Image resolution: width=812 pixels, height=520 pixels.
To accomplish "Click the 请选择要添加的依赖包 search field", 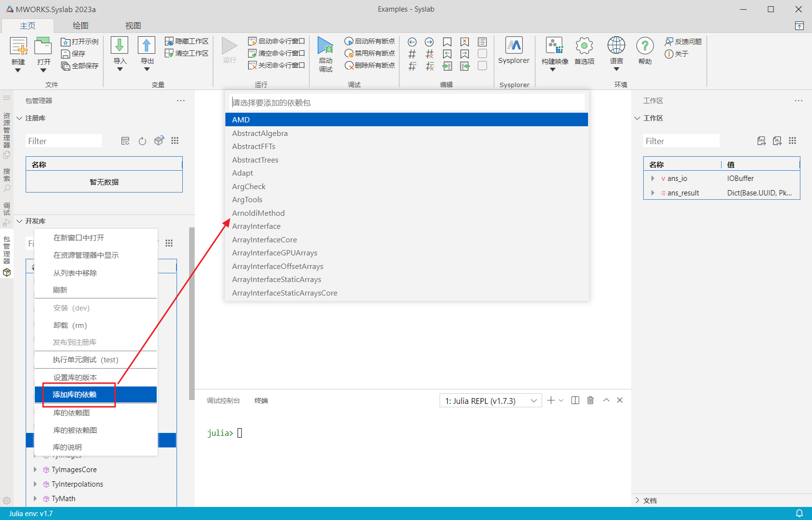I will (x=406, y=103).
